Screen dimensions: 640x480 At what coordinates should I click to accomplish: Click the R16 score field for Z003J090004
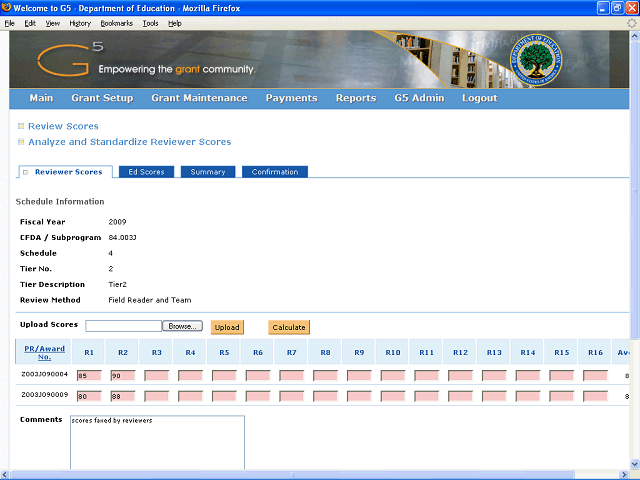[595, 376]
